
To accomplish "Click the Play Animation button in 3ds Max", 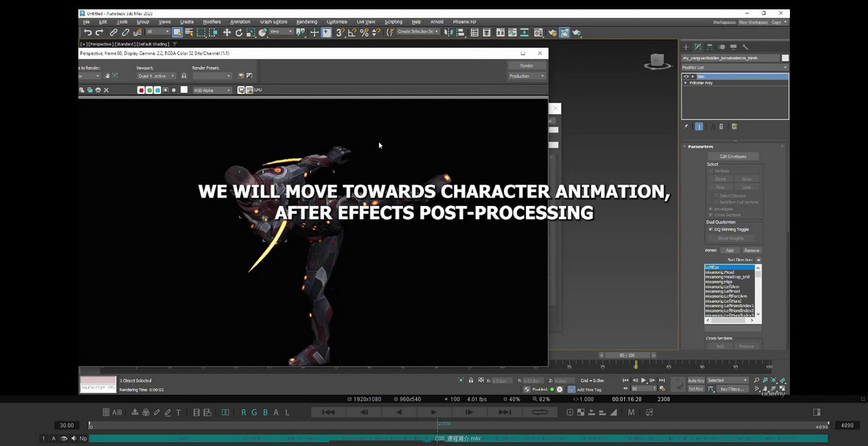I will click(x=644, y=380).
